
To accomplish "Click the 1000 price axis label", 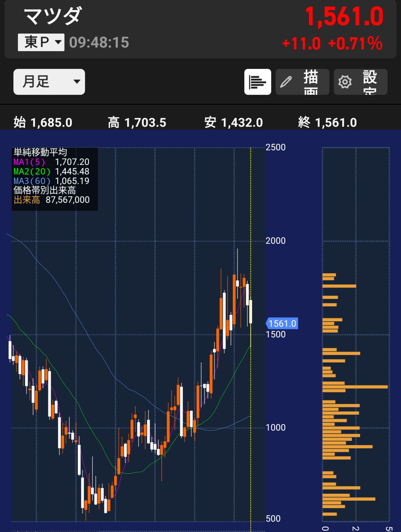I will (276, 428).
